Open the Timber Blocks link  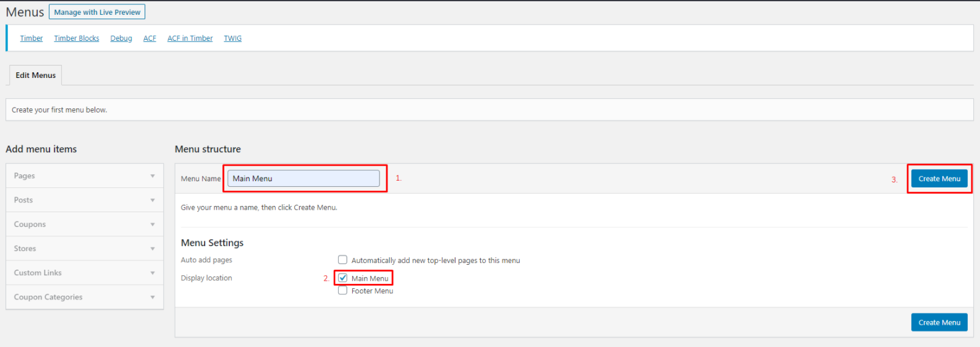coord(77,38)
